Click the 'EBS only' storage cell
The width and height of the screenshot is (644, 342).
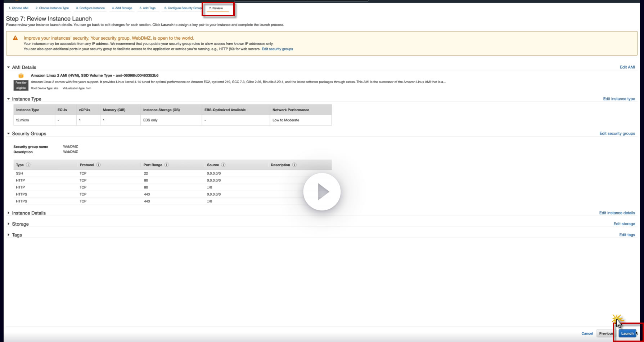171,120
